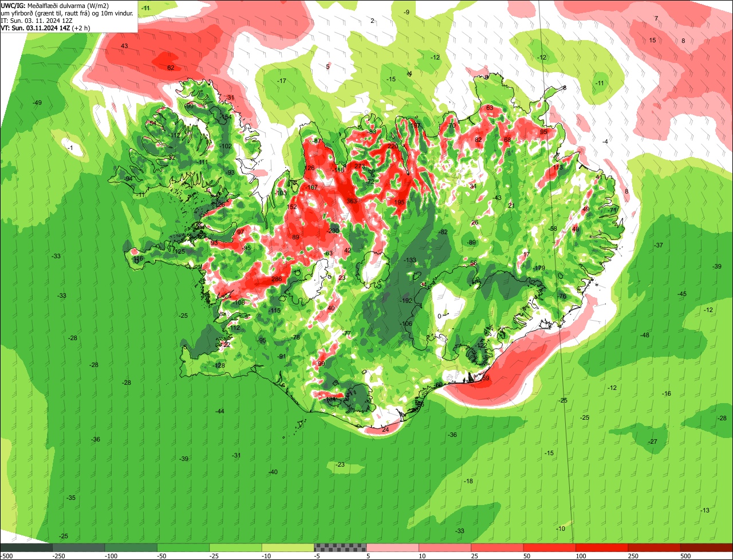Image resolution: width=733 pixels, height=560 pixels.
Task: Click the map value '-40' in the southern sea
Action: click(273, 472)
